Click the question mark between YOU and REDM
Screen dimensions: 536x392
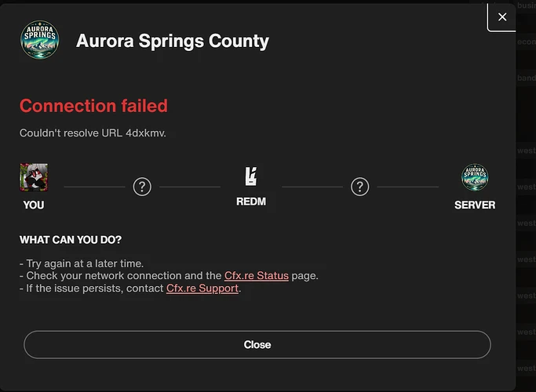pyautogui.click(x=142, y=187)
